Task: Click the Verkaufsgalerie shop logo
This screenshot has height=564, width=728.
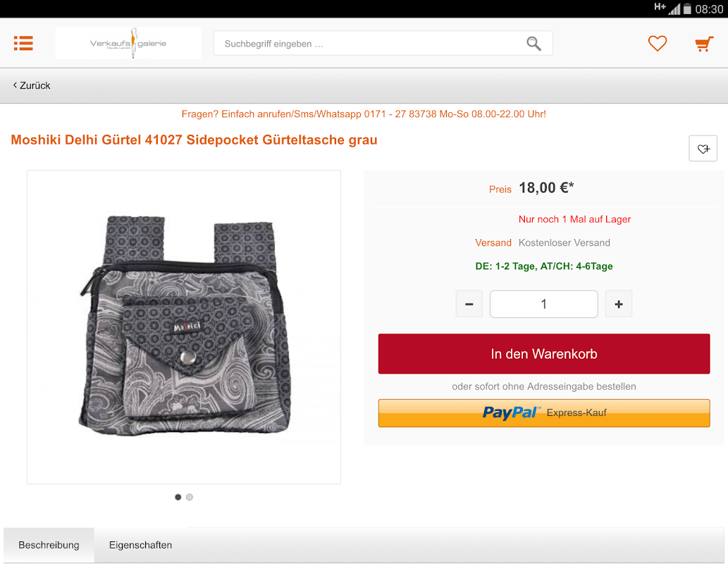Action: [128, 43]
